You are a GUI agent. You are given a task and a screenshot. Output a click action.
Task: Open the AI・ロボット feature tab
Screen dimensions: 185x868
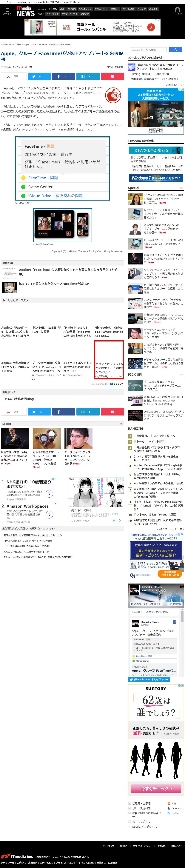[53, 13]
